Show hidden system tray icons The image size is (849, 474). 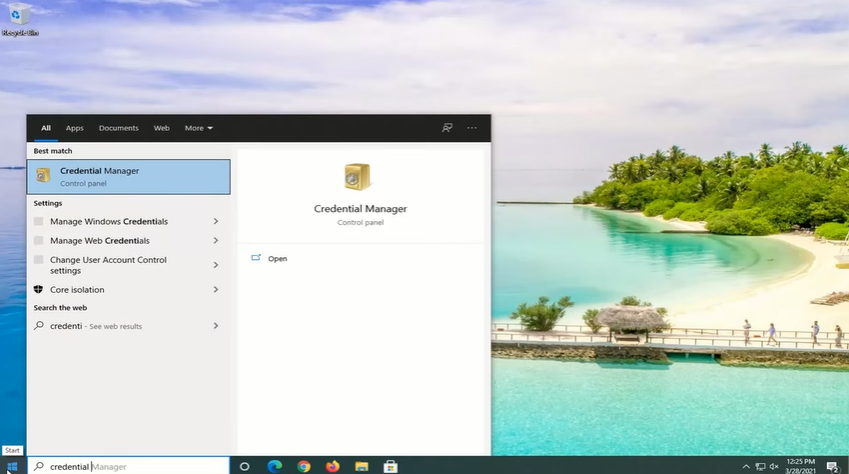coord(746,466)
